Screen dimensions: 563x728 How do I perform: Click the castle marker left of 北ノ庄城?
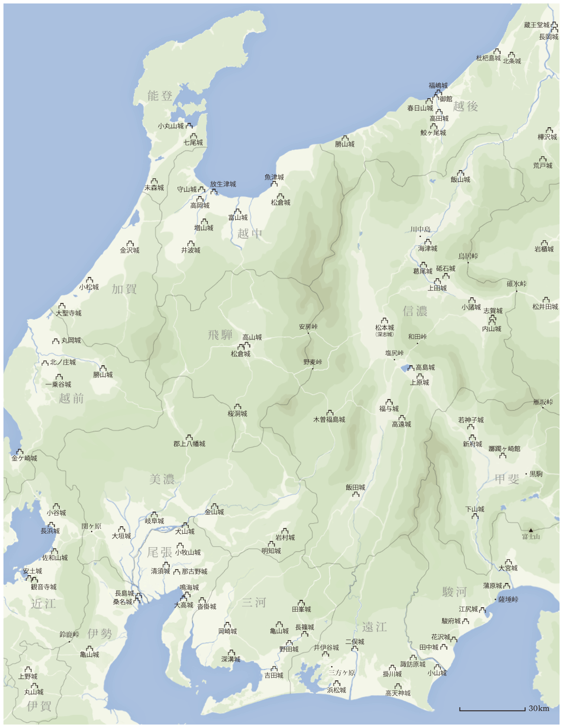click(45, 363)
